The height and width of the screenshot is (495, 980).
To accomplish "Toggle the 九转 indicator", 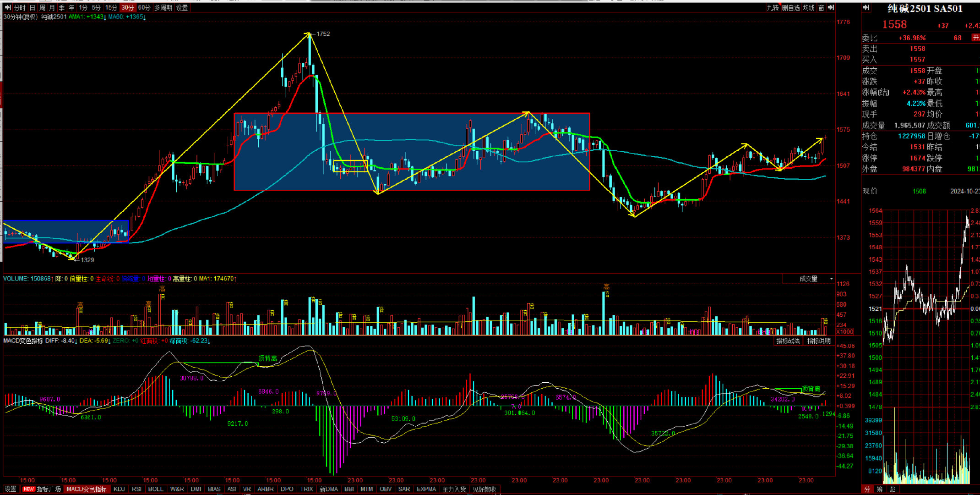I will (x=773, y=8).
